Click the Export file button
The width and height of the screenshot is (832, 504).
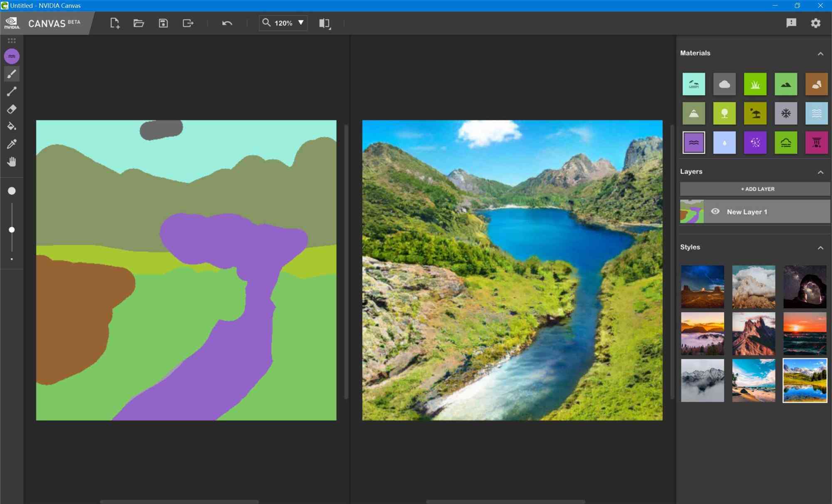point(188,22)
